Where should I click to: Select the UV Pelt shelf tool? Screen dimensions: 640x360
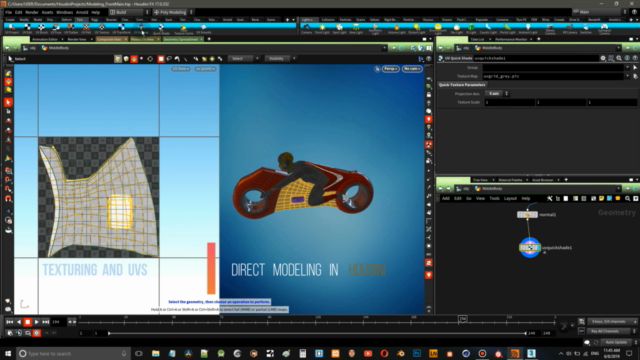pos(86,29)
